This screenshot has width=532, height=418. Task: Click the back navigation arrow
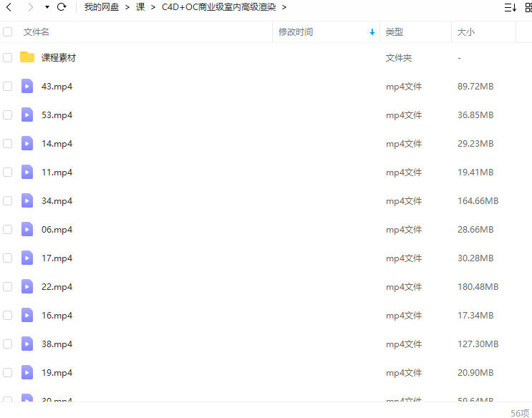pos(9,7)
